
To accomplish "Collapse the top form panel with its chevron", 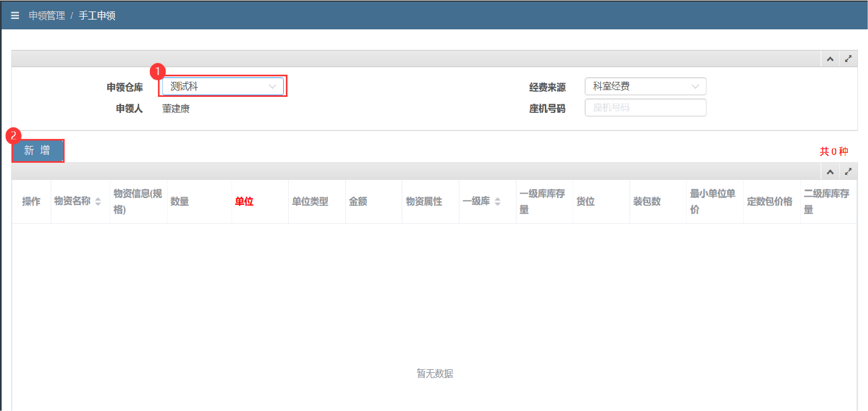I will (830, 59).
